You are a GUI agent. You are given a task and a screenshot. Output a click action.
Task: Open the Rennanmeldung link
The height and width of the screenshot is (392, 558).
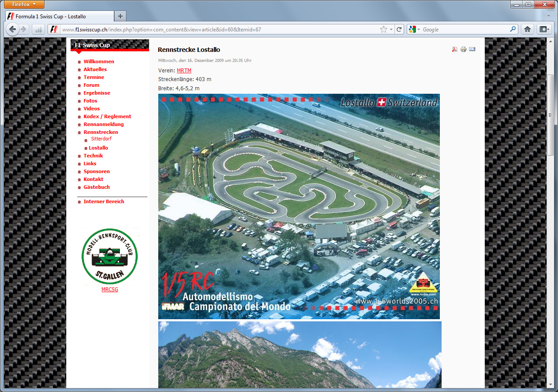[x=104, y=124]
